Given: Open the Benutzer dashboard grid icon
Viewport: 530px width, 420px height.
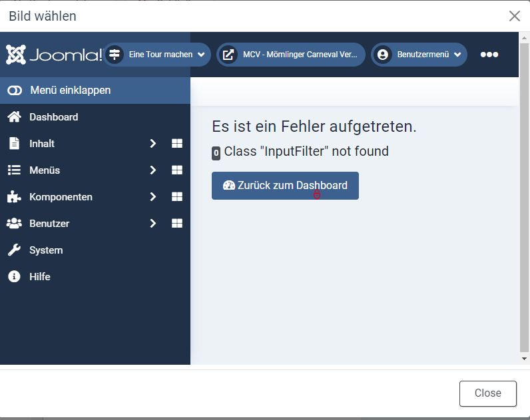Looking at the screenshot, I should [x=177, y=224].
